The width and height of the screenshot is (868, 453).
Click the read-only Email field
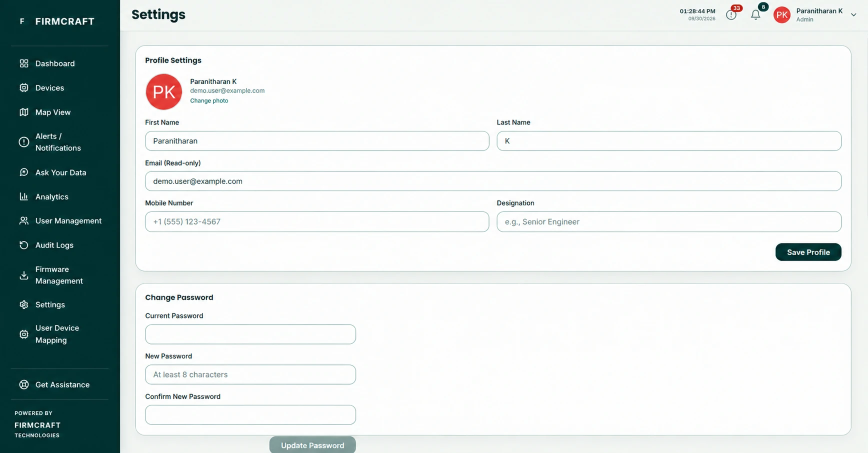tap(493, 181)
